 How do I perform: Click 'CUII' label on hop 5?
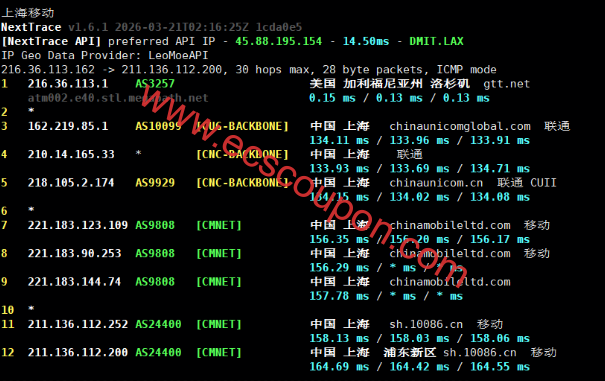[543, 183]
